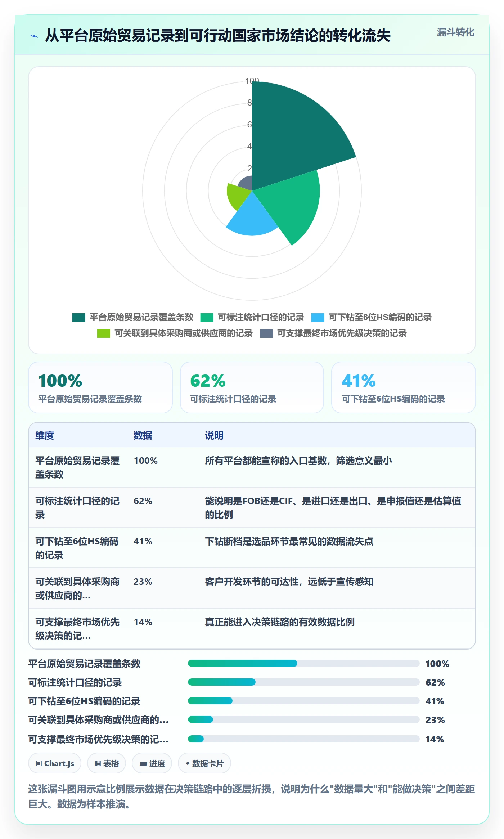504x839 pixels.
Task: Click the 100% progress bar for 平台原始贸易记录覆盖条数
Action: click(x=304, y=663)
